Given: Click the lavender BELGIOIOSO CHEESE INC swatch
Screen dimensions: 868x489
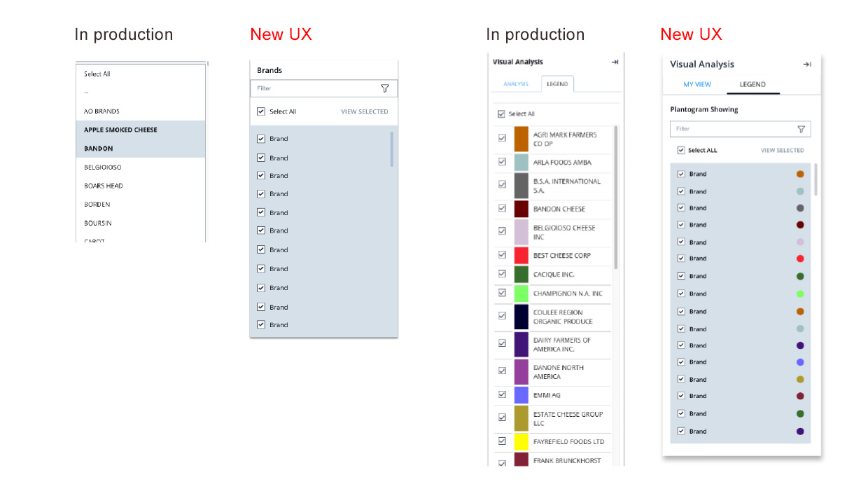Looking at the screenshot, I should point(521,232).
